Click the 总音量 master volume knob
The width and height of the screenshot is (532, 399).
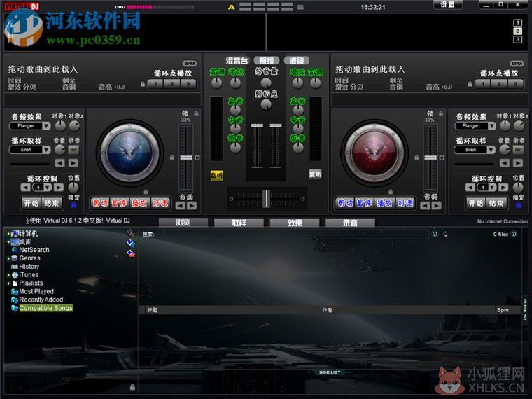pos(266,83)
